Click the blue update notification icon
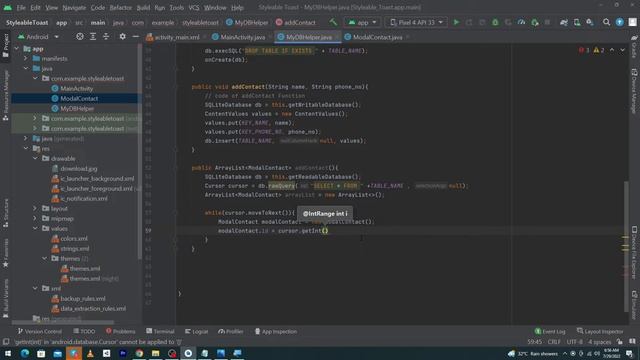Image resolution: width=640 pixels, height=360 pixels. (620, 22)
